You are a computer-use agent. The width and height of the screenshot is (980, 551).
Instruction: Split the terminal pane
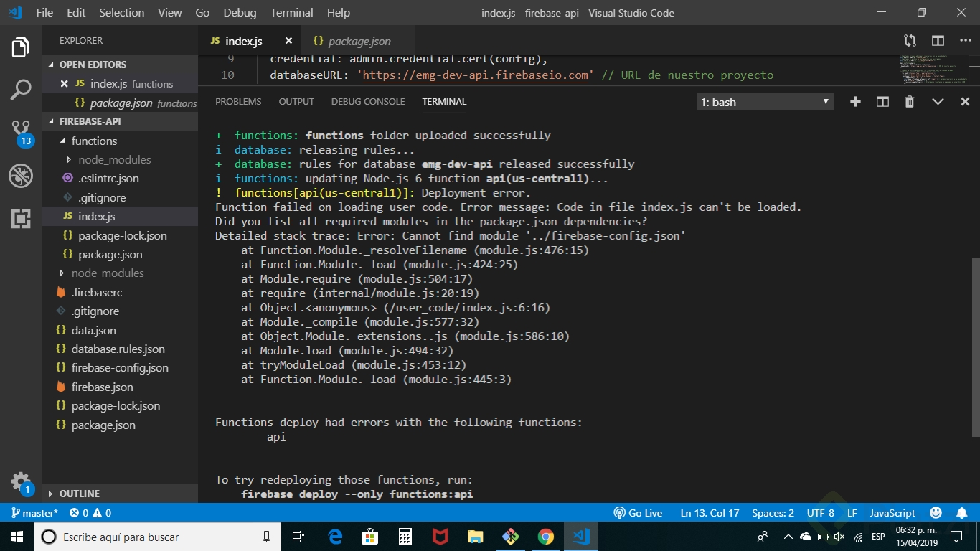882,101
